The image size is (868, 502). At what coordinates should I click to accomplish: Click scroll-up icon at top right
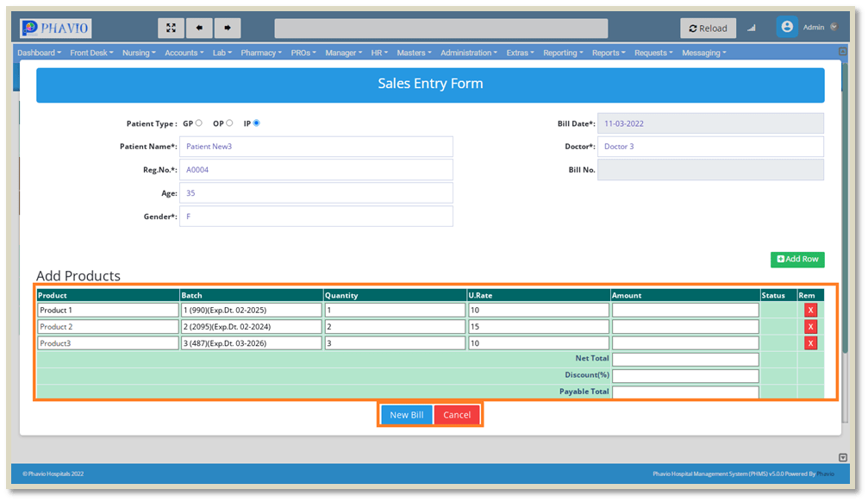click(842, 52)
